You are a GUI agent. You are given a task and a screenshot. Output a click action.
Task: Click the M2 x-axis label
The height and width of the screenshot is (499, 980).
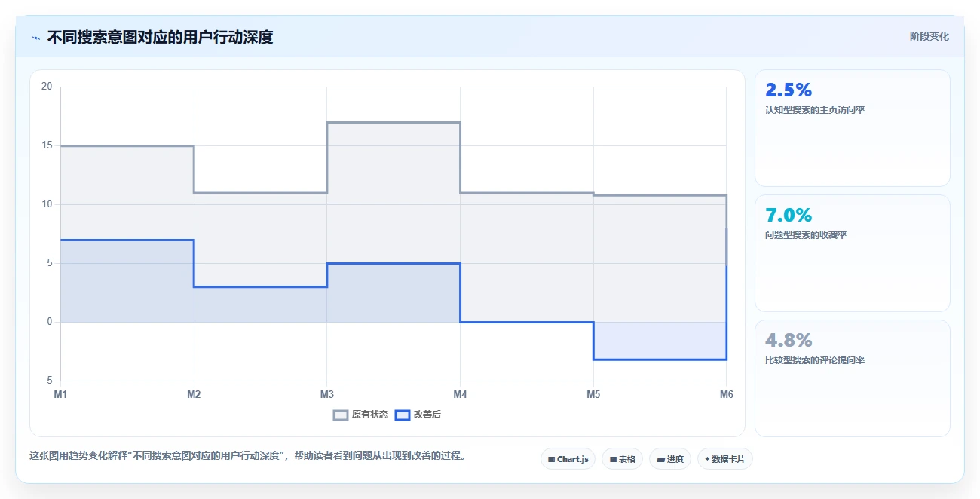coord(194,394)
